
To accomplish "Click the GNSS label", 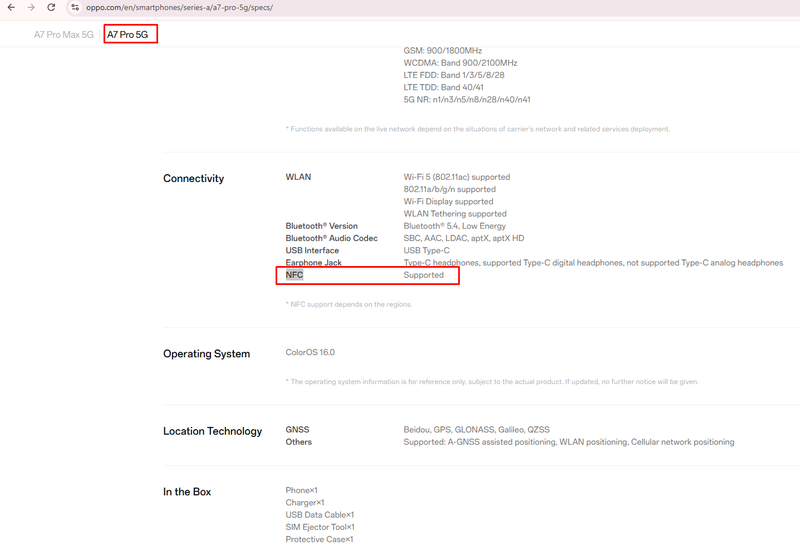I will pyautogui.click(x=297, y=430).
